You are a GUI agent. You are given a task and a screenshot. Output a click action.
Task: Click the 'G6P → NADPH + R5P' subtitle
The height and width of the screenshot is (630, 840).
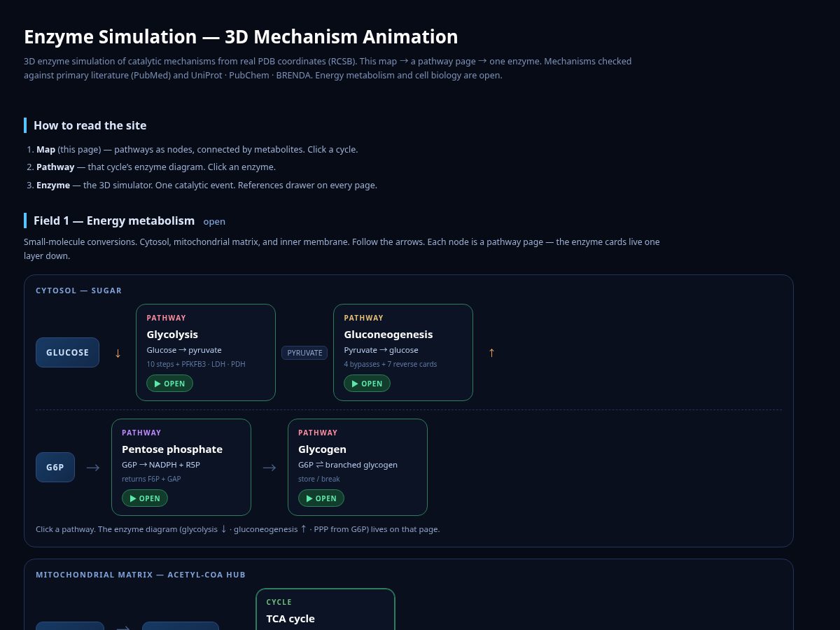(161, 465)
